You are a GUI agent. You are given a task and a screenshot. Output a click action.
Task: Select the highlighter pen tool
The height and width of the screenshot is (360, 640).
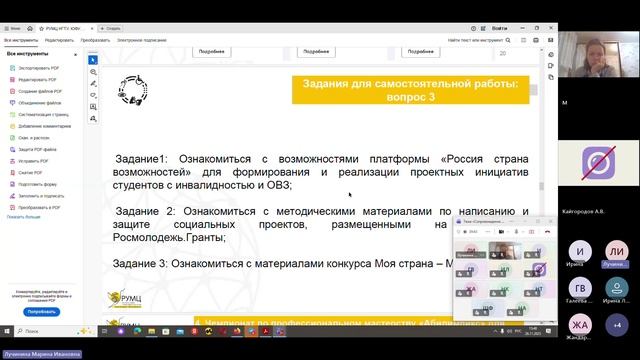click(x=93, y=84)
